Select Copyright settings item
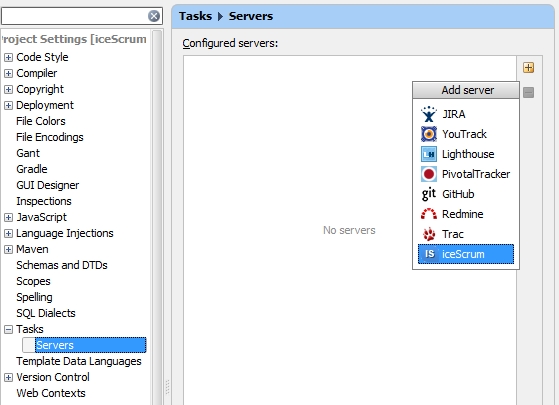Viewport: 559px width, 405px height. click(40, 89)
